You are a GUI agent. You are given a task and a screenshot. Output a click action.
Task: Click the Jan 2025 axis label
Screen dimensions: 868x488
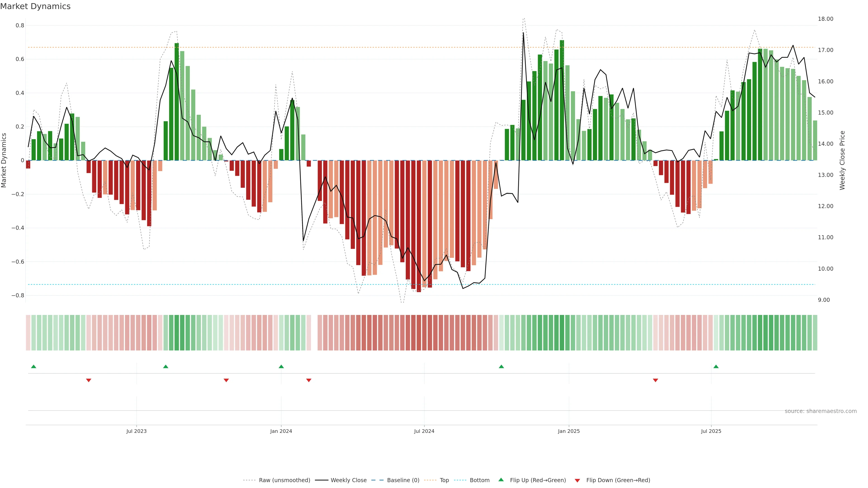568,431
